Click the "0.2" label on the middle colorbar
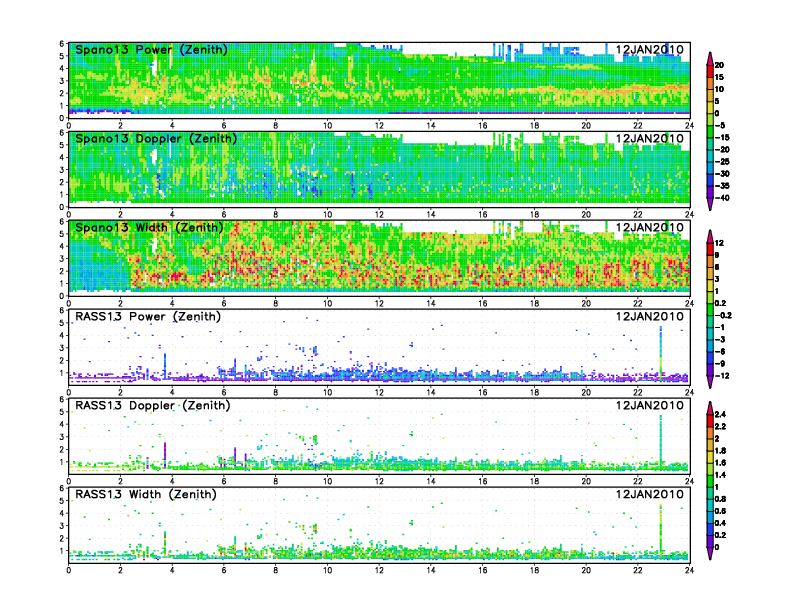The image size is (792, 612). pyautogui.click(x=721, y=303)
